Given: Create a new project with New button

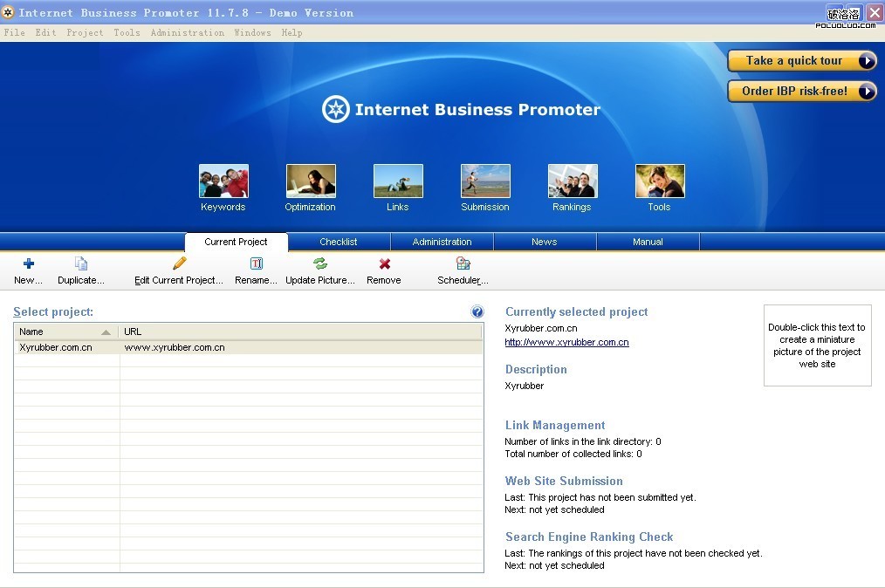Looking at the screenshot, I should pos(29,264).
